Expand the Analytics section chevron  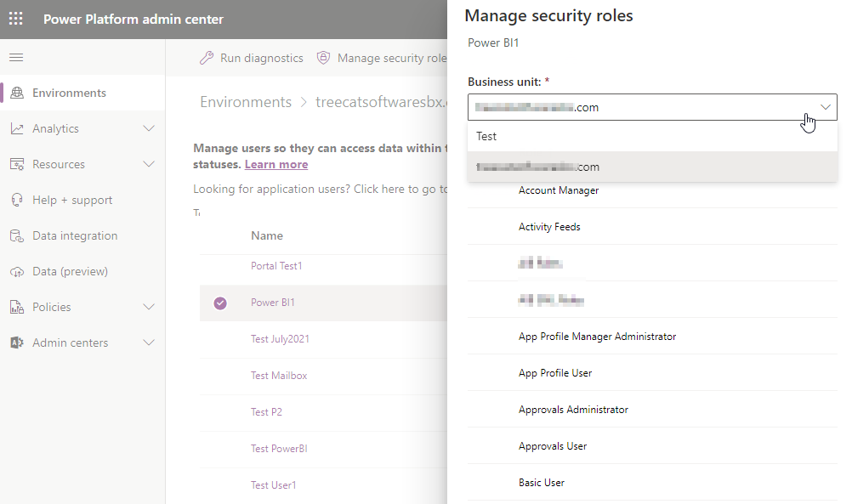(x=149, y=128)
